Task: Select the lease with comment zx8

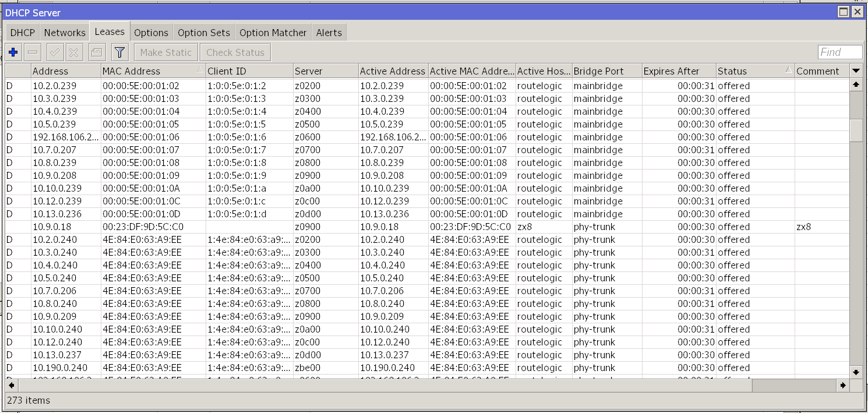Action: click(350, 227)
